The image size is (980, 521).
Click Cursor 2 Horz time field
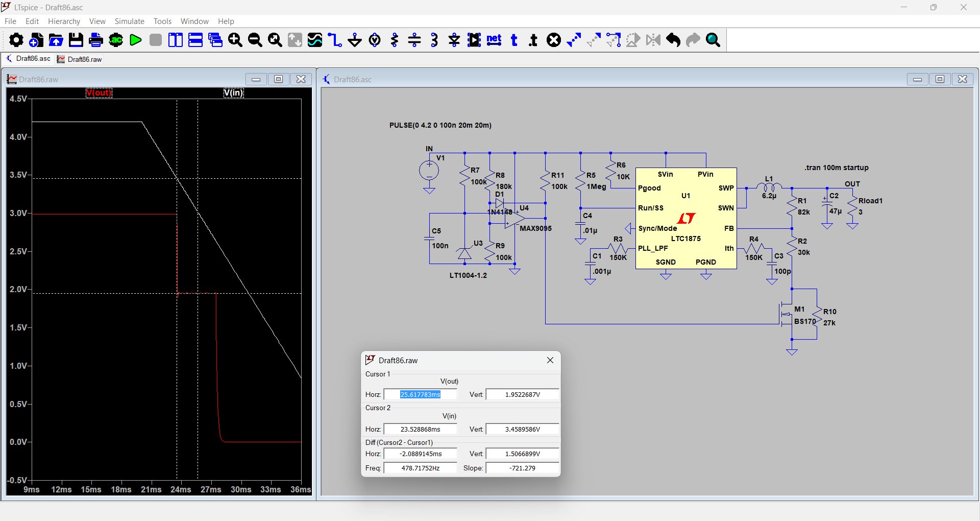pyautogui.click(x=421, y=429)
